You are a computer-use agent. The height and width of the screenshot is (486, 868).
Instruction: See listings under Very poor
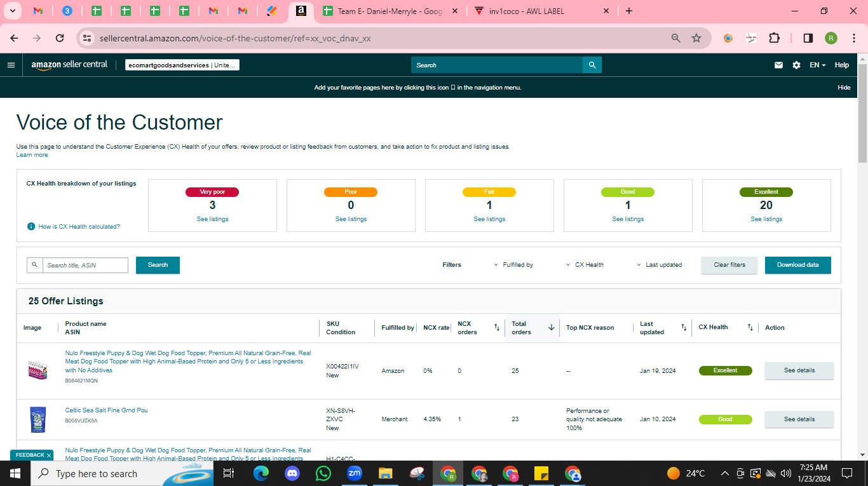[212, 219]
